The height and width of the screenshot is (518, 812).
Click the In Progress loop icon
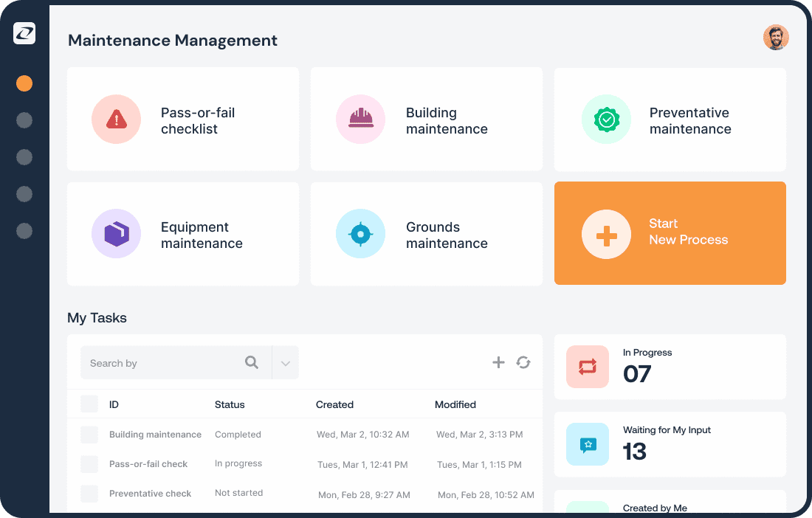tap(588, 367)
